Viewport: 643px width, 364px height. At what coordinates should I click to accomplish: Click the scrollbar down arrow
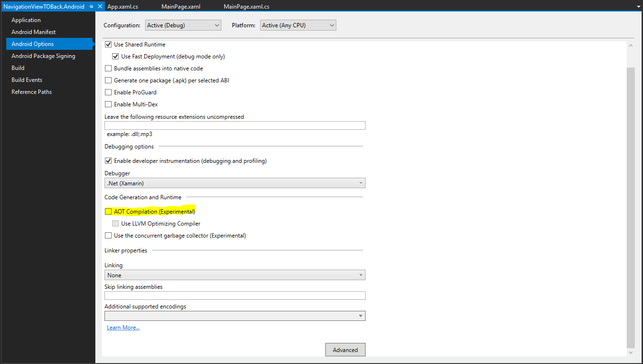click(x=631, y=353)
